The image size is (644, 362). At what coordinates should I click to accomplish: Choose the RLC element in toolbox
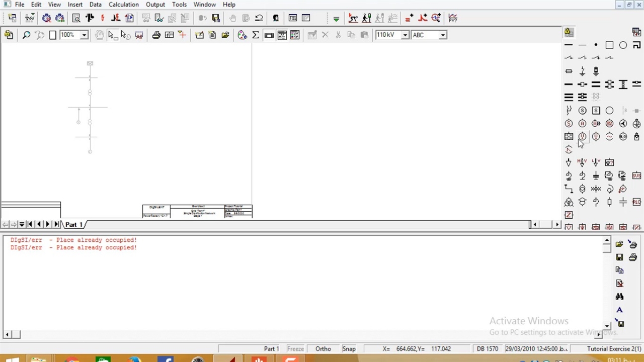coord(636,202)
